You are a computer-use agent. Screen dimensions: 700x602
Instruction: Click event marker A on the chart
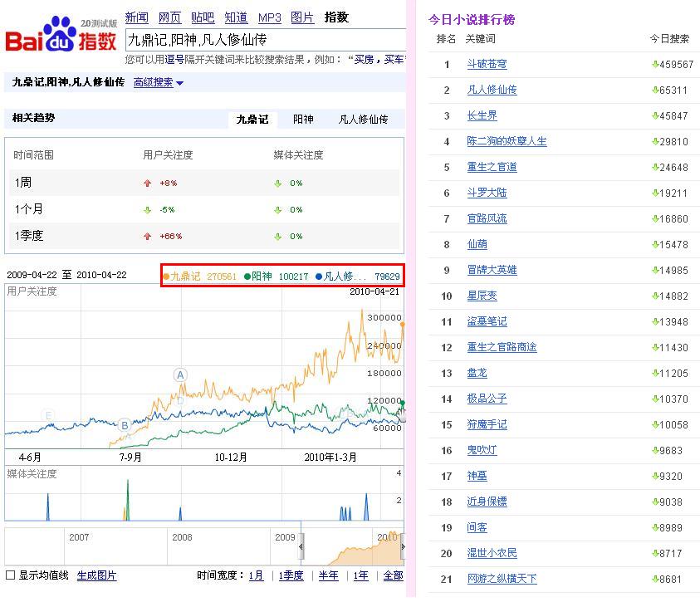point(180,375)
